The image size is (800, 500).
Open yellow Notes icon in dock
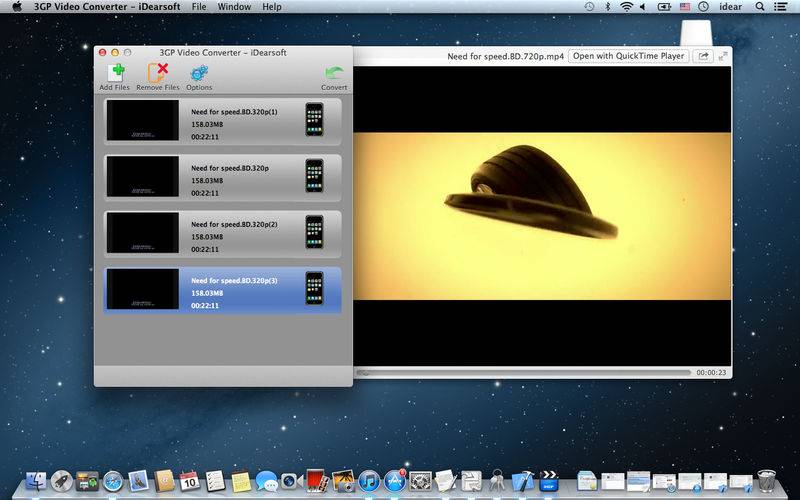241,481
